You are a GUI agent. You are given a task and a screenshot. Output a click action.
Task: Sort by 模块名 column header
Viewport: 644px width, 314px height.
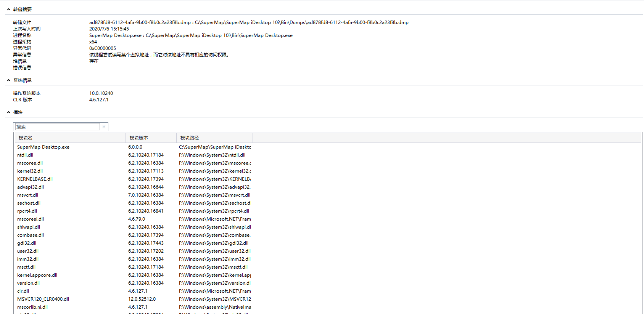(70, 138)
